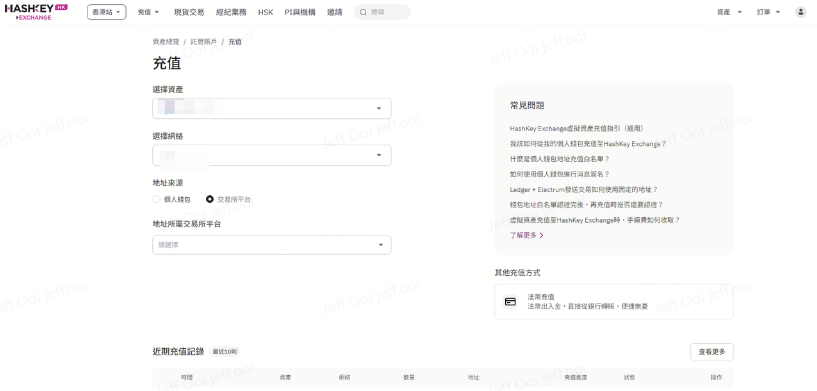Open the 選擇資產 asset dropdown
817x391 pixels.
(x=271, y=108)
